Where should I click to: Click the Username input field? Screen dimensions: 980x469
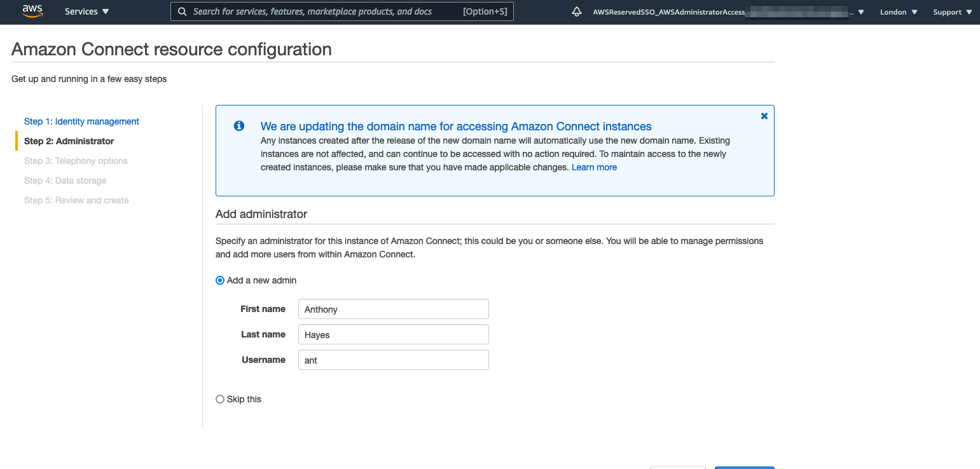pos(393,360)
